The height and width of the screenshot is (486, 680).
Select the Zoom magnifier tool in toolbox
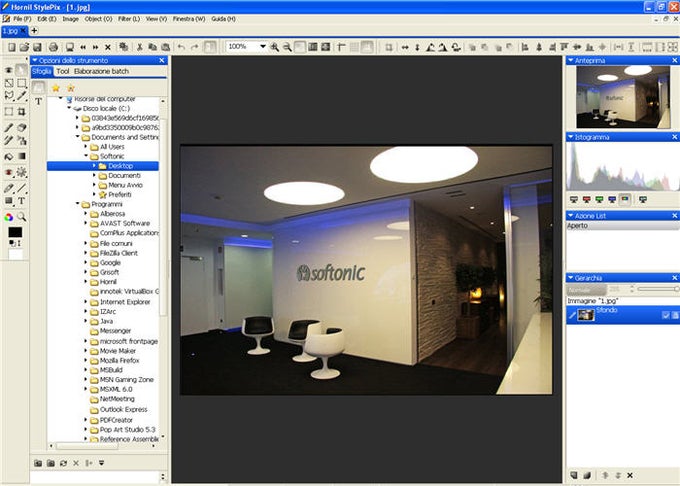[x=21, y=217]
